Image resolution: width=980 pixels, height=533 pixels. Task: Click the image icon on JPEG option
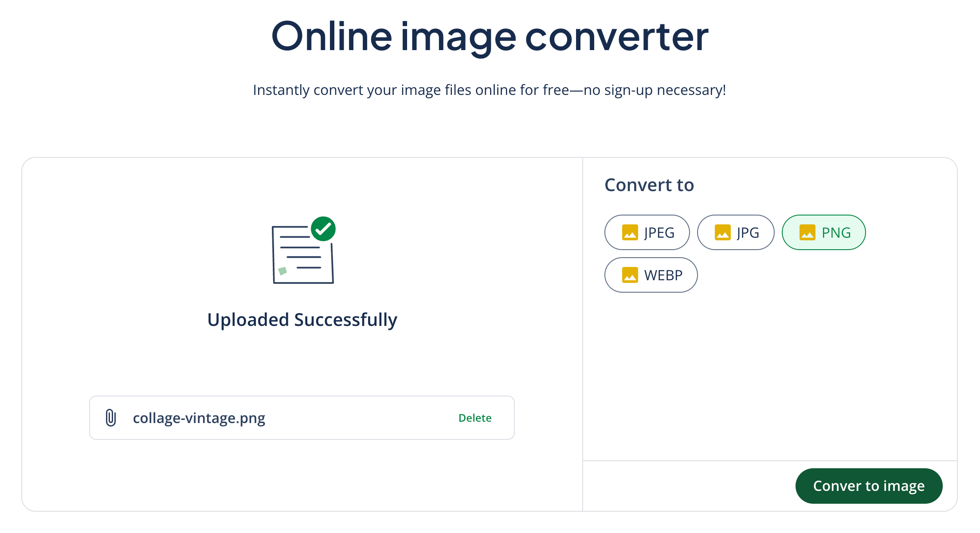[630, 232]
